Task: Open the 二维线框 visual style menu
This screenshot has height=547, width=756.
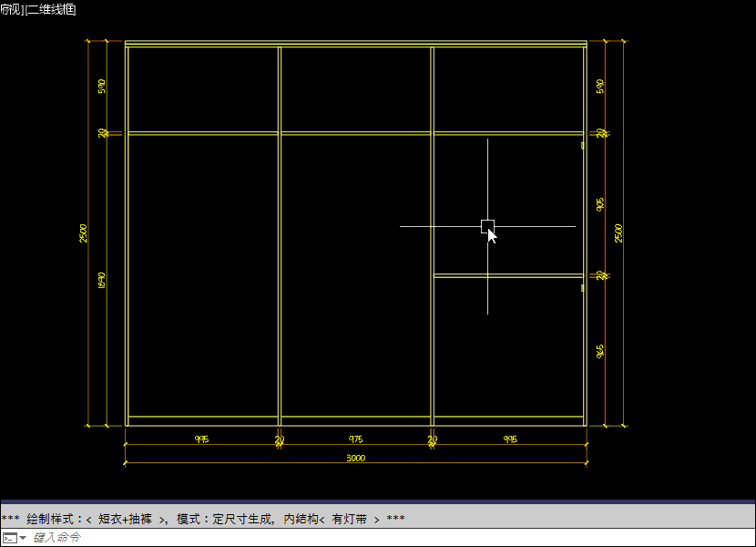Action: [52, 9]
